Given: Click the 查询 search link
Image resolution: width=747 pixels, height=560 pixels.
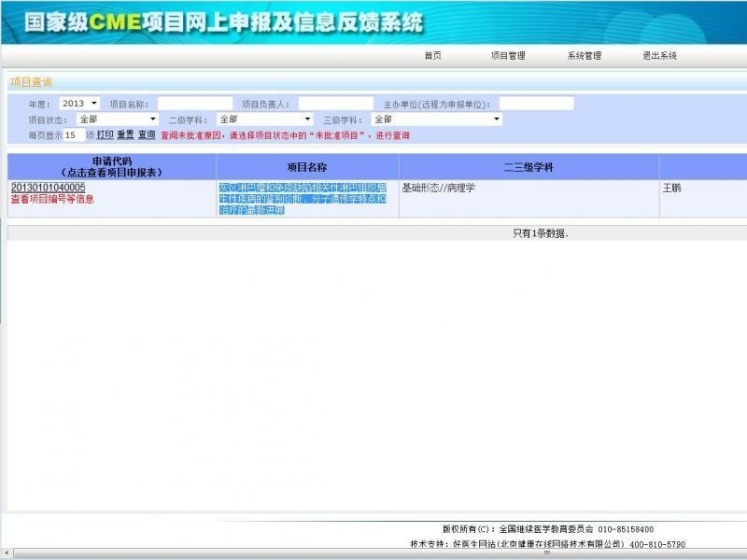Looking at the screenshot, I should tap(147, 135).
